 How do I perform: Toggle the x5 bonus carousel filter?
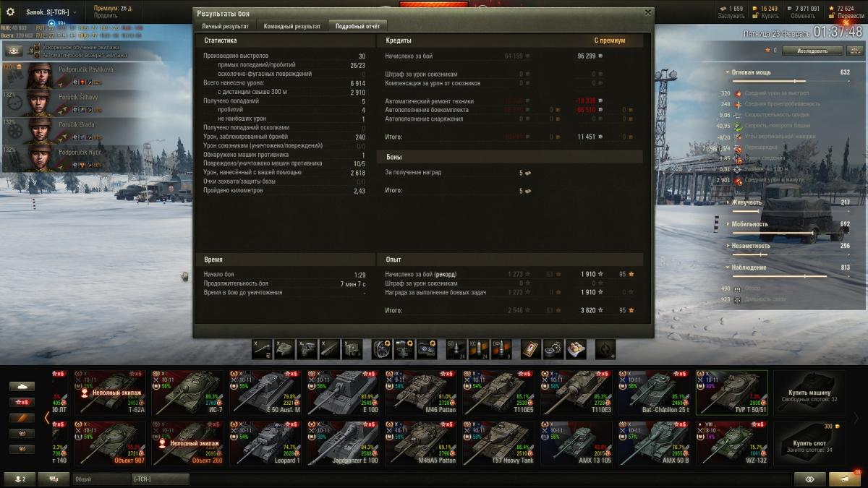(22, 402)
